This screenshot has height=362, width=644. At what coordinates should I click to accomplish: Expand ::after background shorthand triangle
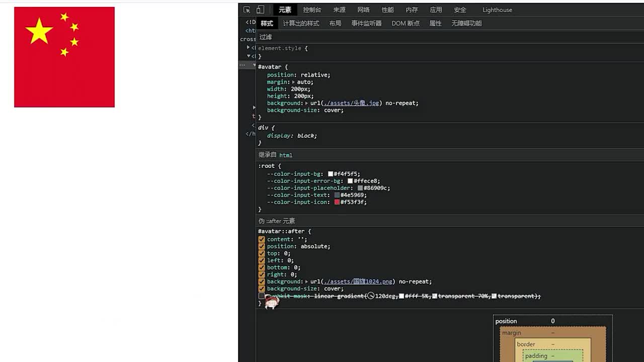pos(306,282)
